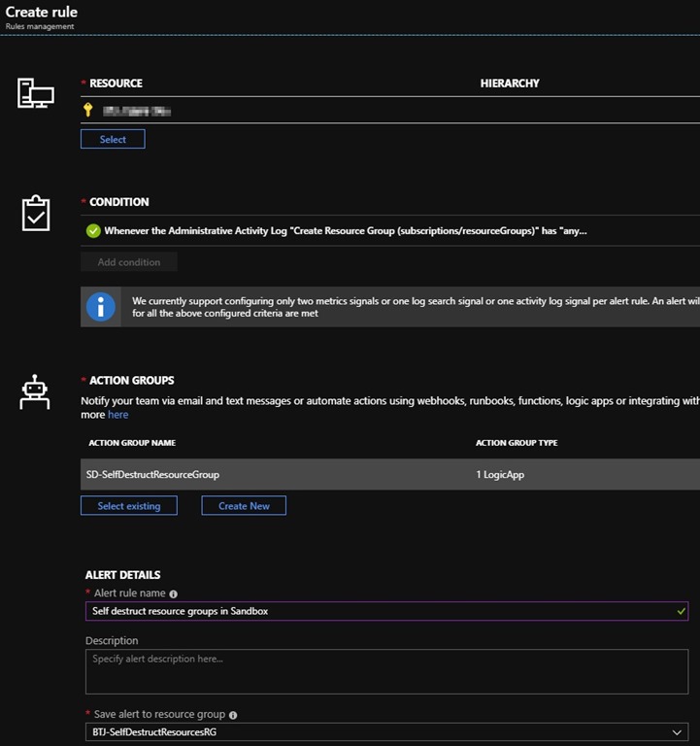Open the 'here' learn more link
This screenshot has width=700, height=746.
point(117,415)
